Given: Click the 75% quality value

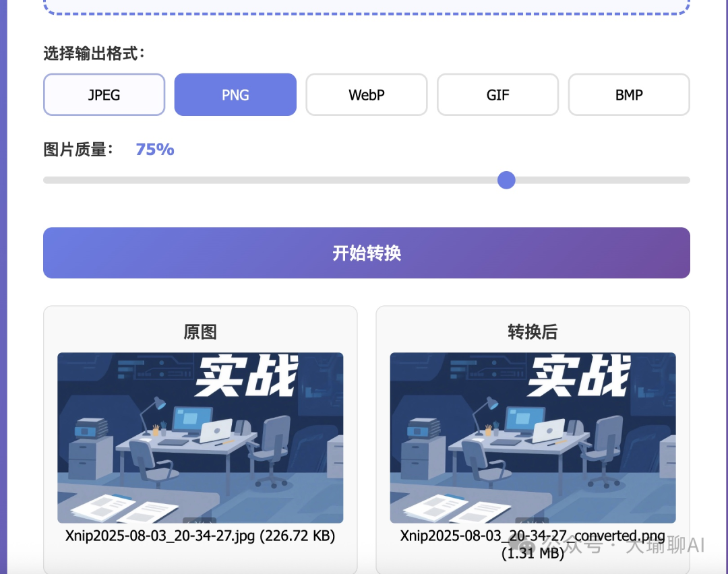Looking at the screenshot, I should [x=155, y=150].
